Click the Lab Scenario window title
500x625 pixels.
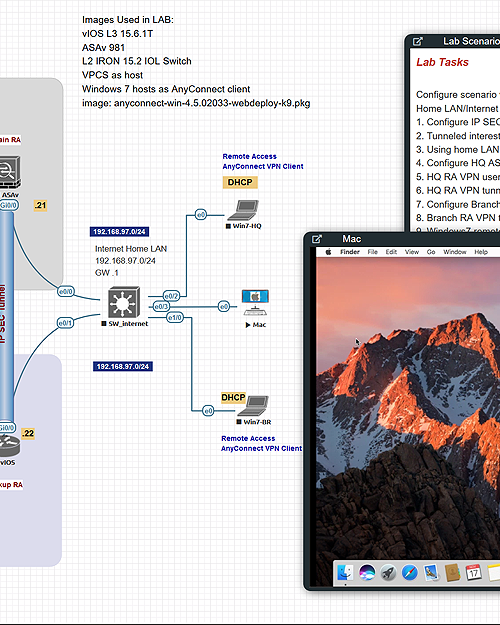click(471, 41)
